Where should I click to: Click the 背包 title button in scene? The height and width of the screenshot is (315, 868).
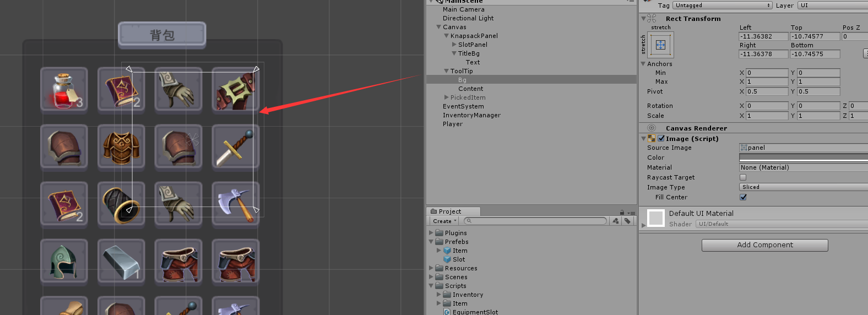162,34
